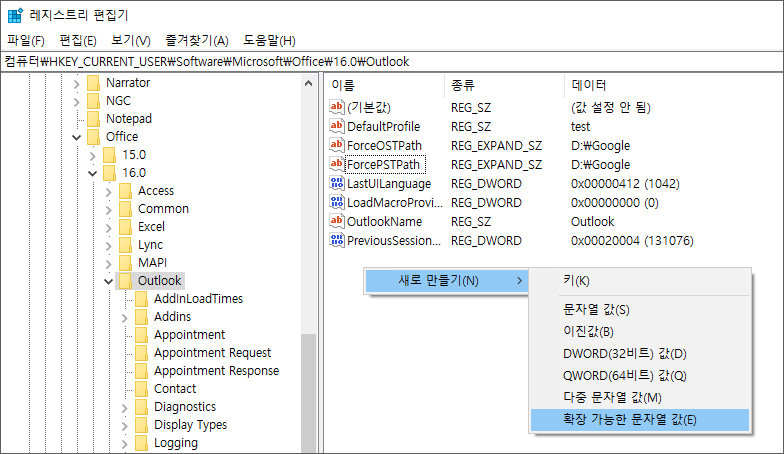Screen dimensions: 784x454
Task: Click the 0x00000412 (1042) data cell
Action: click(x=625, y=184)
